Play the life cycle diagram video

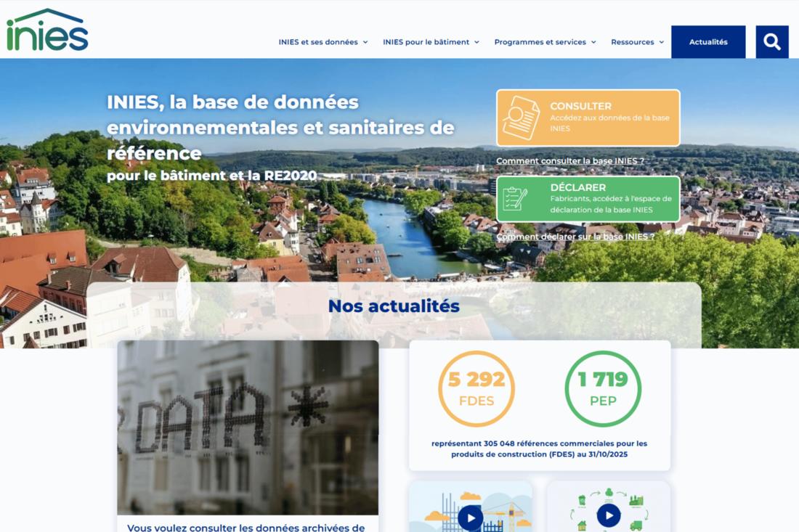click(x=609, y=515)
